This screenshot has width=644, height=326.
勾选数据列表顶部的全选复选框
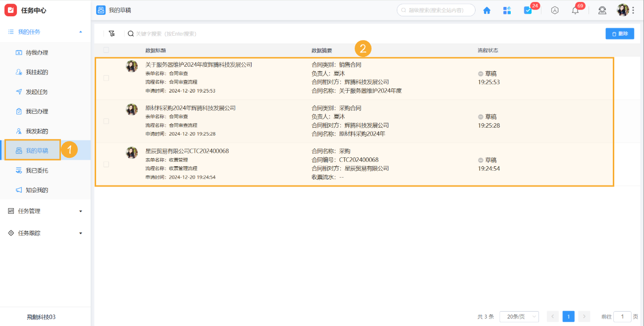tap(106, 50)
